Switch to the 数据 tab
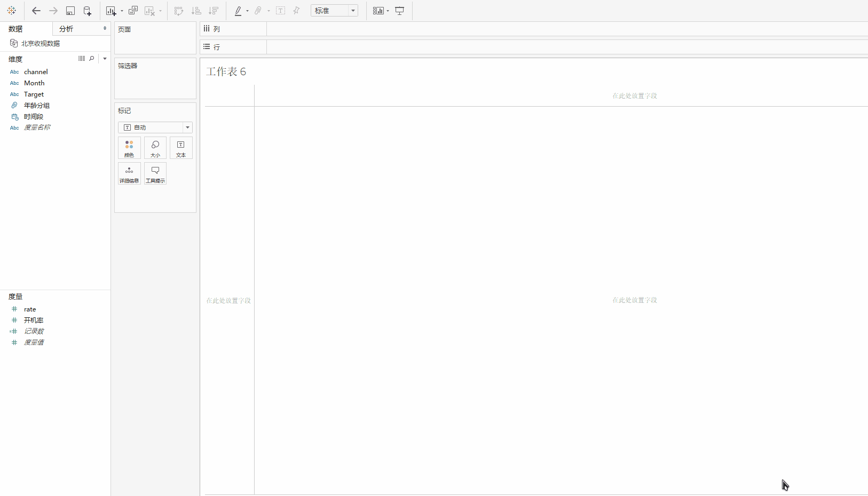The height and width of the screenshot is (496, 868). 15,29
